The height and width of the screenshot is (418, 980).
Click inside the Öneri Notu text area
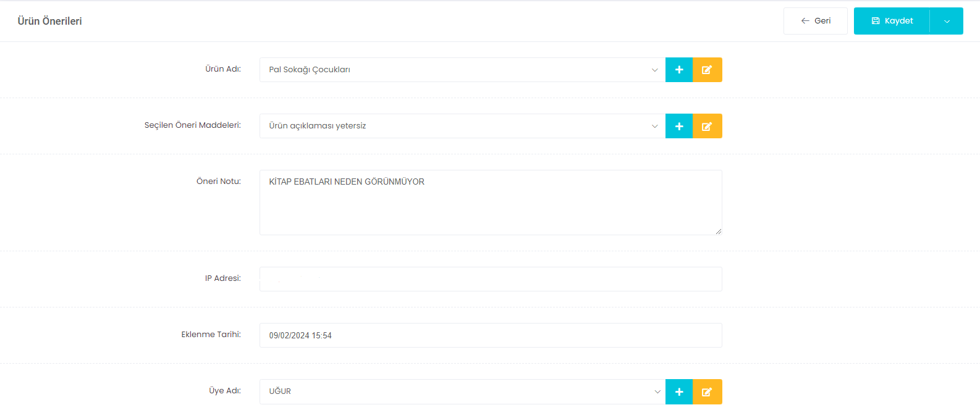coord(491,203)
